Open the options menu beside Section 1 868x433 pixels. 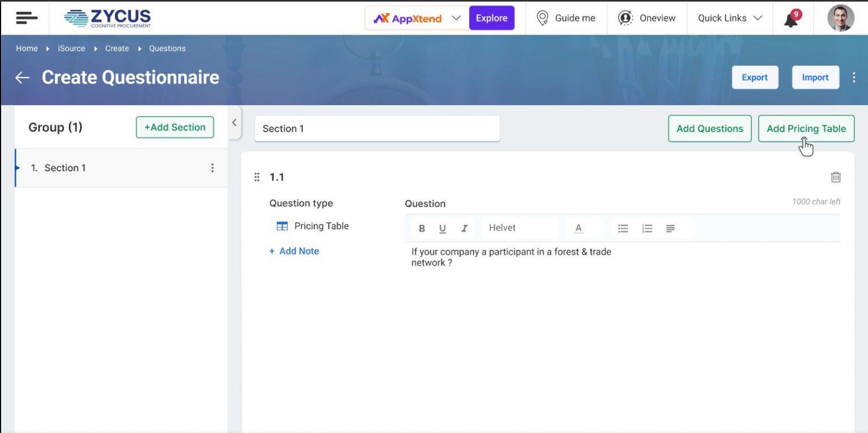point(212,167)
